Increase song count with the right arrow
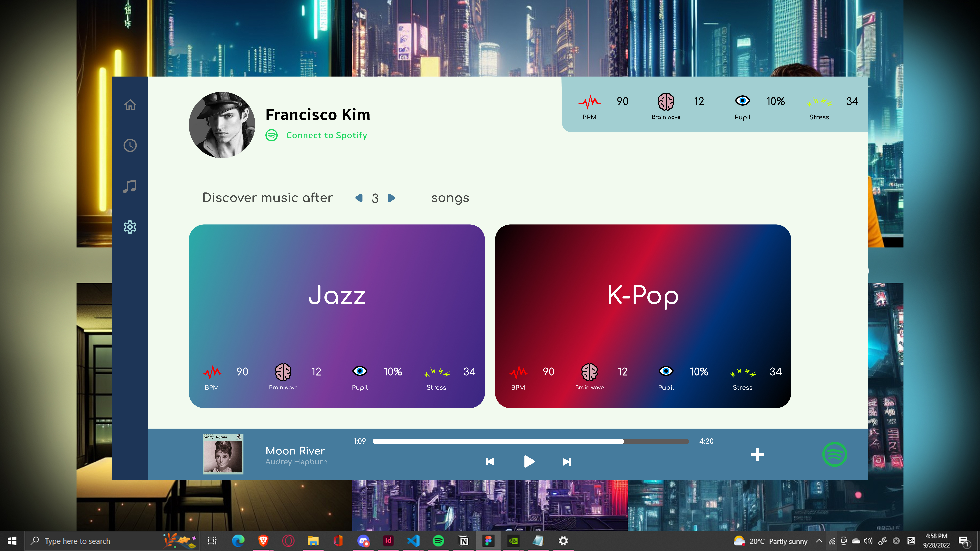Viewport: 980px width, 551px height. coord(391,198)
